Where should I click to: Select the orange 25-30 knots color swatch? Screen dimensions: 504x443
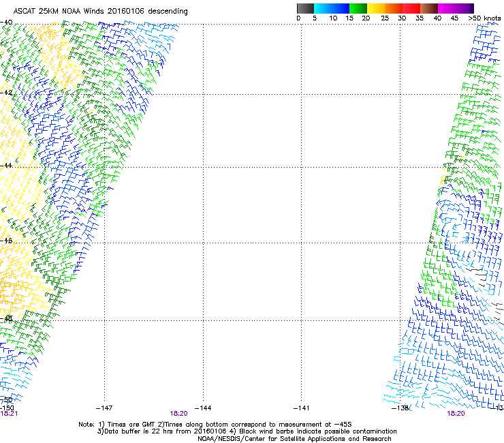tap(394, 8)
